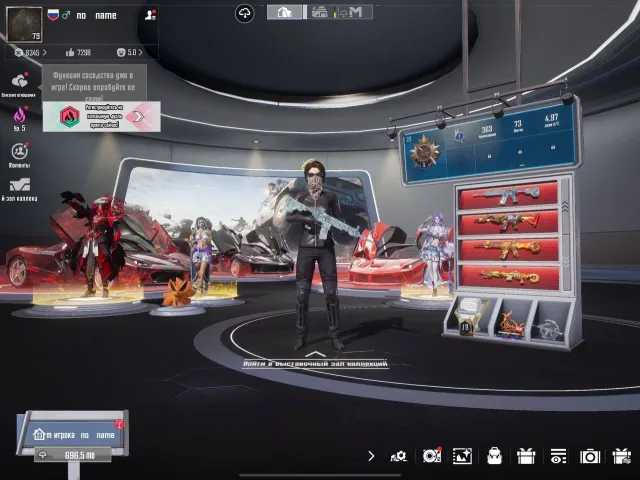This screenshot has width=640, height=480.
Task: Open the orange creature item in the bottom shelf
Action: 511,324
